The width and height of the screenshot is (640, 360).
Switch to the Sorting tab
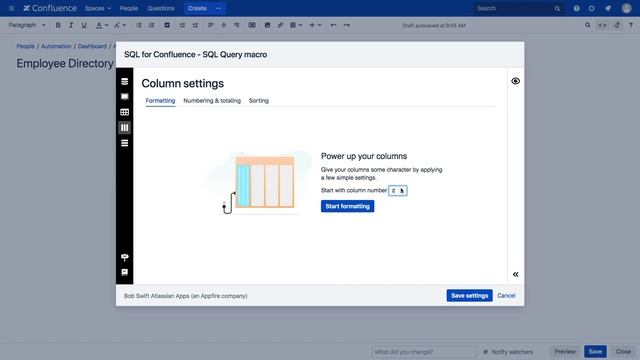click(x=259, y=100)
